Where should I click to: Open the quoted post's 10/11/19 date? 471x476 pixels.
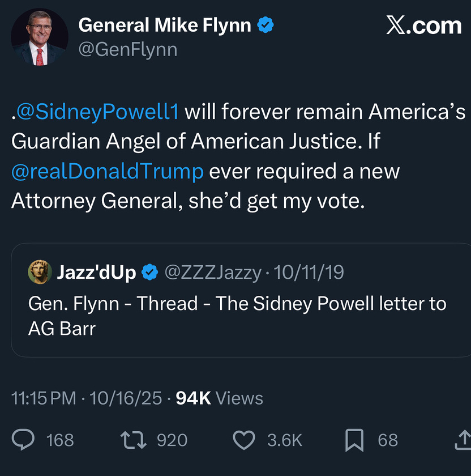[x=309, y=273]
